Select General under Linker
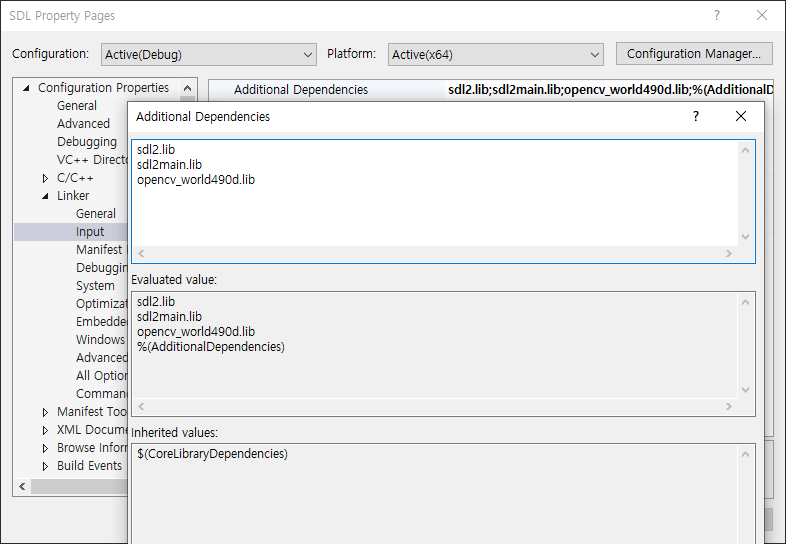The width and height of the screenshot is (786, 544). (96, 214)
